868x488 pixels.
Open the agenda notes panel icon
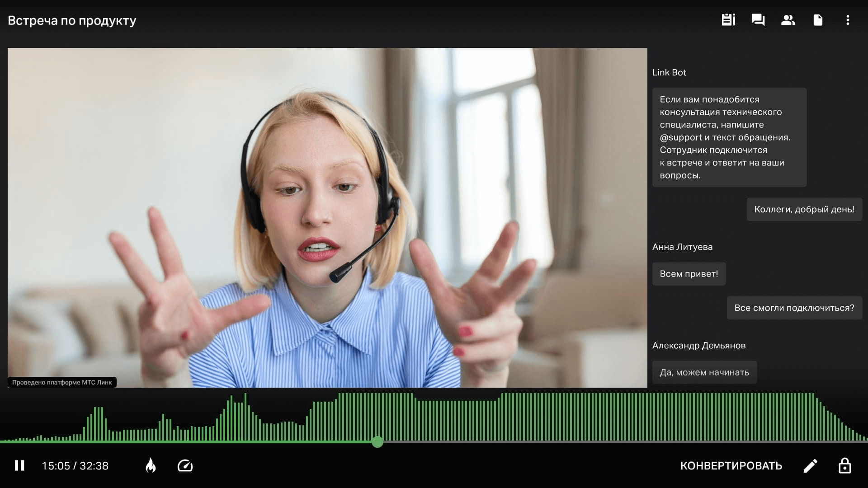pyautogui.click(x=728, y=20)
